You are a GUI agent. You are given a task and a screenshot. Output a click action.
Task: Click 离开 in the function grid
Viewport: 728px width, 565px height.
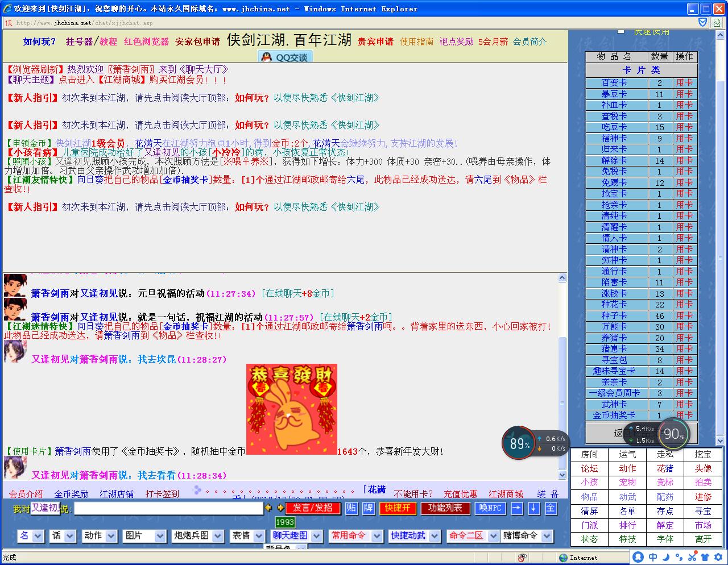click(703, 539)
